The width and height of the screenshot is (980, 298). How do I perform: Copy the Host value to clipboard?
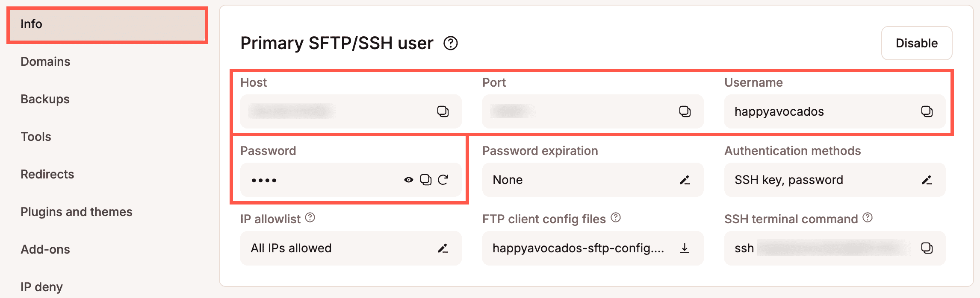(x=443, y=111)
